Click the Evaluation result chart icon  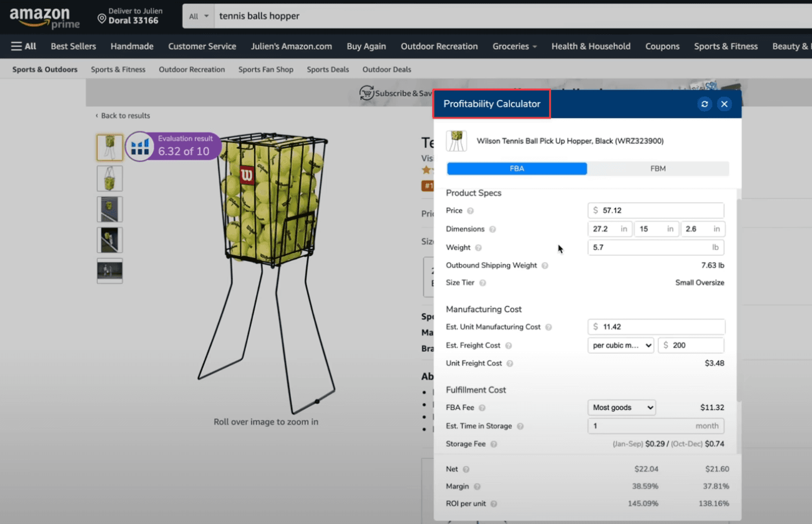click(x=140, y=146)
